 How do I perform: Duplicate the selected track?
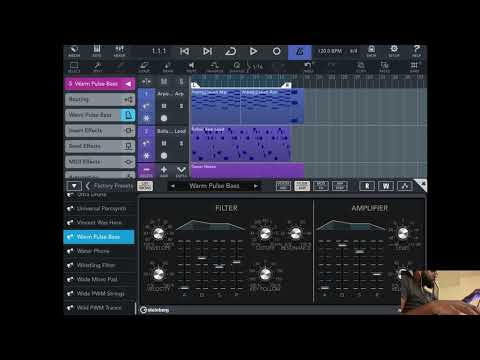pyautogui.click(x=181, y=171)
